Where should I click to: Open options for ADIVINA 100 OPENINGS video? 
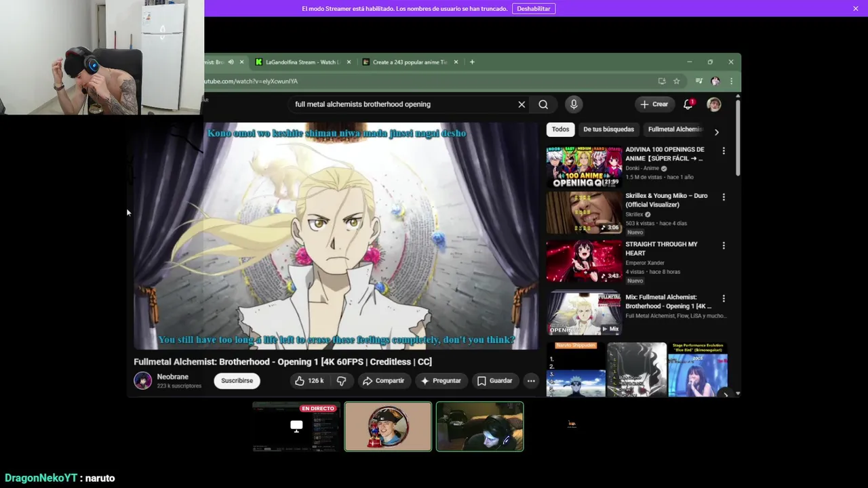click(724, 151)
